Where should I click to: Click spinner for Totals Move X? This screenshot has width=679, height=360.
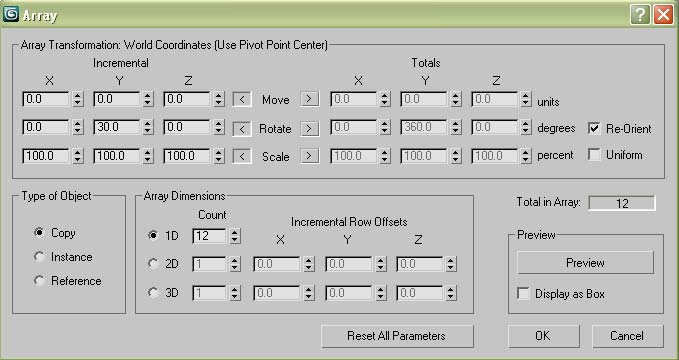pos(385,99)
